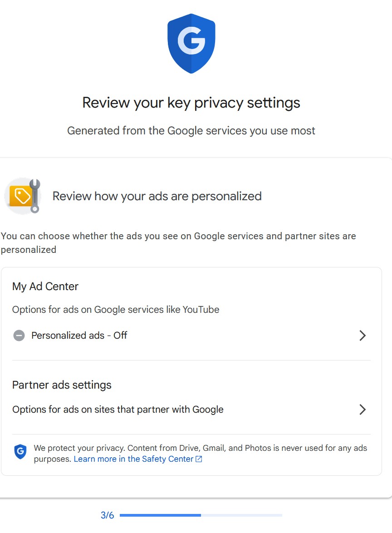
Task: Expand Personalized ads with its chevron arrow
Action: (x=363, y=336)
